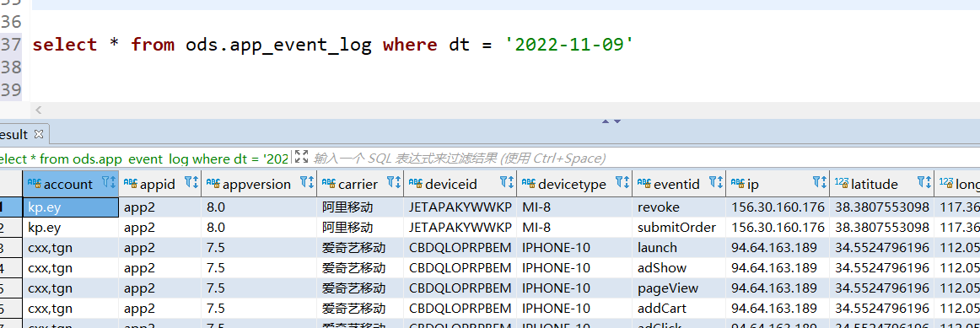The image size is (980, 328).
Task: Click the 'submitOrder' eventid cell
Action: click(679, 228)
